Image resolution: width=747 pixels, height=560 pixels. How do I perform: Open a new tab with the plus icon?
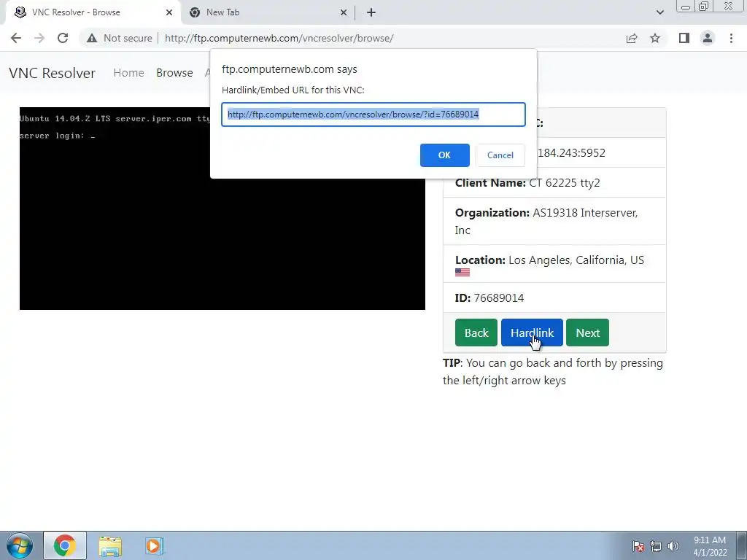(371, 12)
